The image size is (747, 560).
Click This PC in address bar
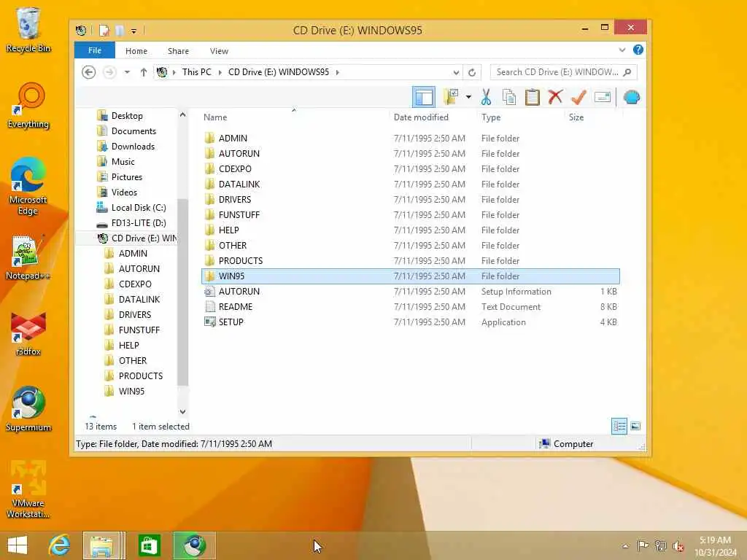[x=196, y=72]
